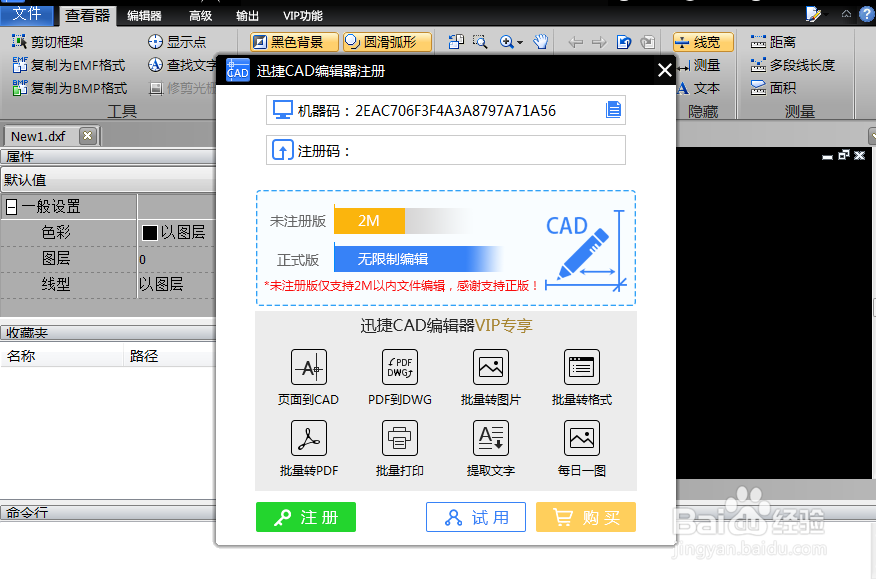This screenshot has width=876, height=579.
Task: Click the 名称 column header in 收藏夹
Action: (61, 355)
